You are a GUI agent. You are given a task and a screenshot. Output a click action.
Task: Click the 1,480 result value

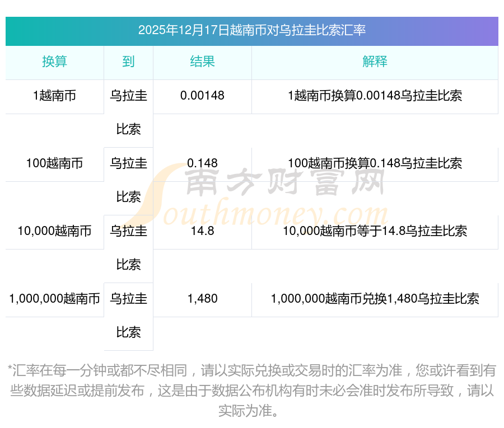click(202, 299)
